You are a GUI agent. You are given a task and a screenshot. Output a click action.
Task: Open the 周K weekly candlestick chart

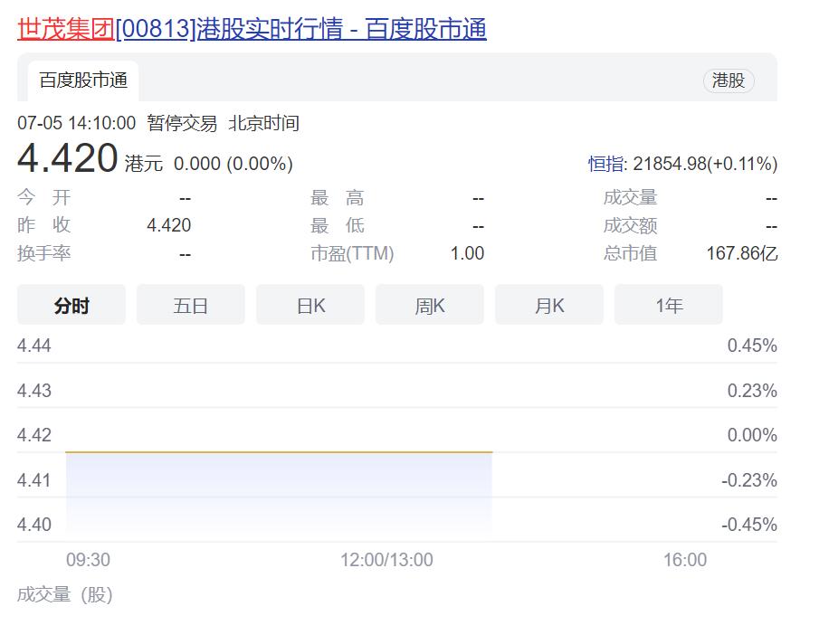click(429, 305)
